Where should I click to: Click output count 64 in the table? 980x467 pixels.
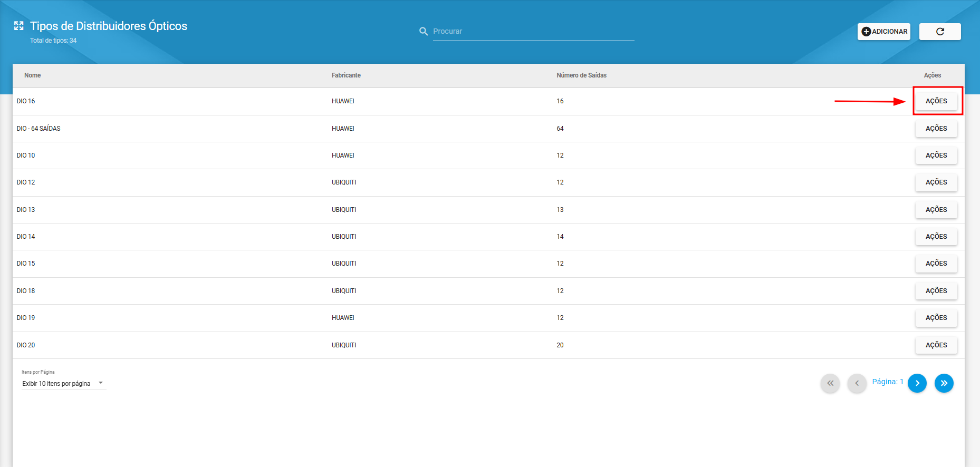560,129
